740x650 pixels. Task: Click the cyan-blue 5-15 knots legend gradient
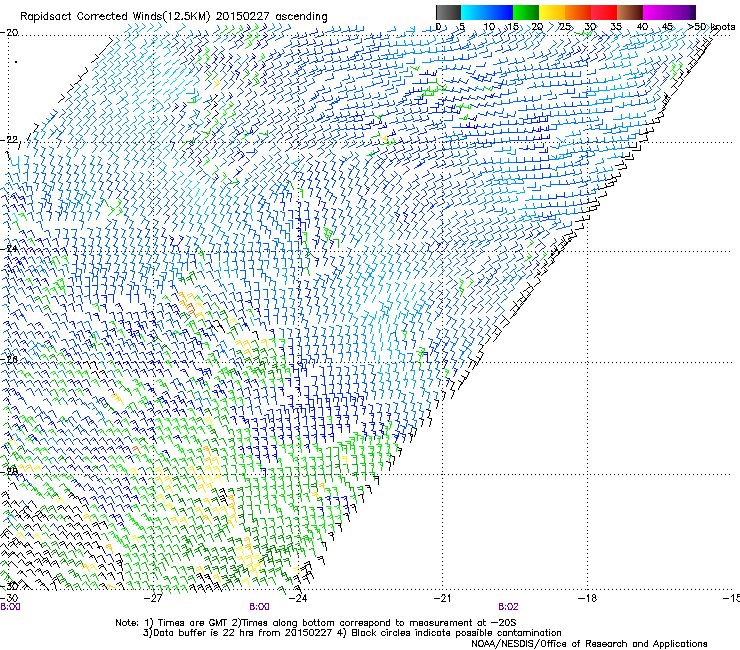click(x=487, y=12)
